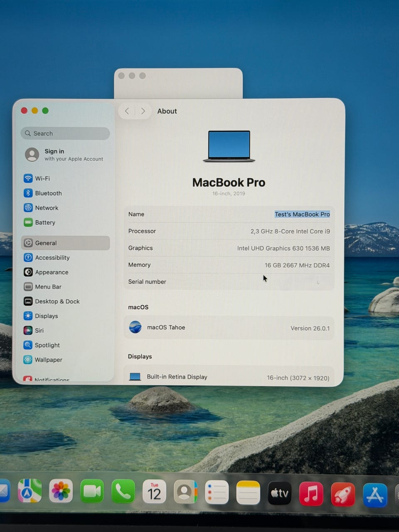Click the Test's MacBook Pro name field
The image size is (399, 532).
click(x=302, y=214)
